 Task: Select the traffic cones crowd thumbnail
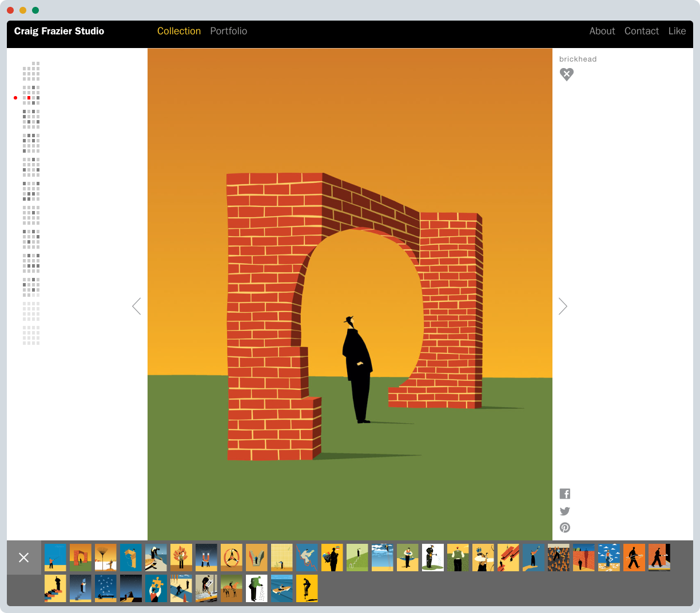pyautogui.click(x=559, y=558)
